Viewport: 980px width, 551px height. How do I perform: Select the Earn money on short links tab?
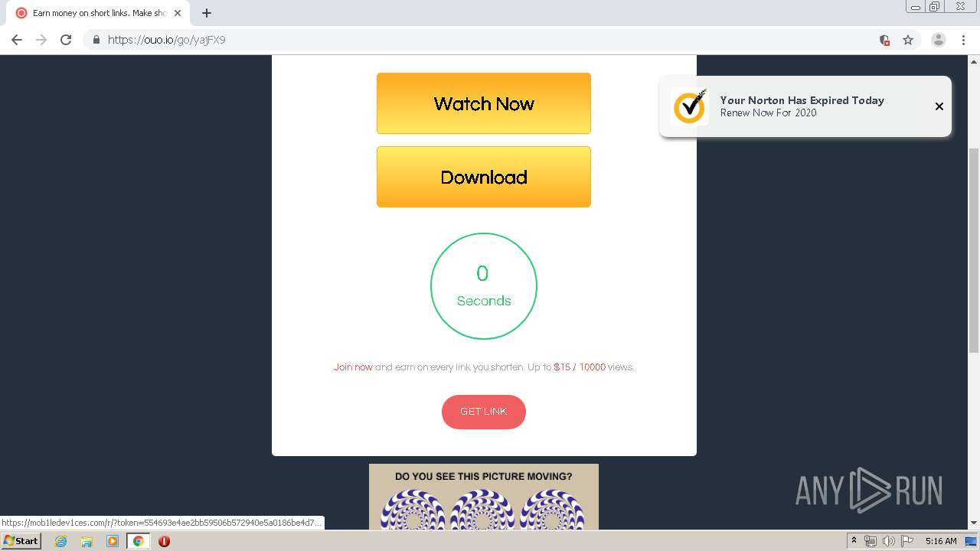(99, 13)
